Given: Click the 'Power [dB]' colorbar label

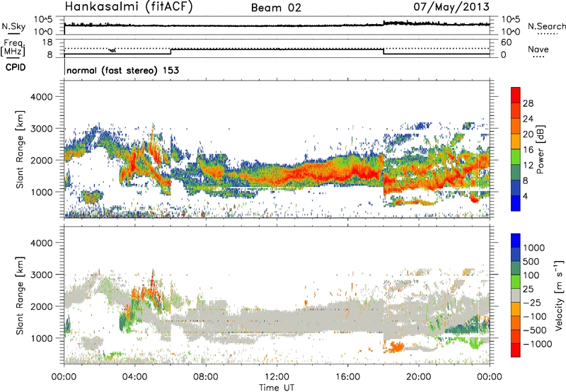Looking at the screenshot, I should pyautogui.click(x=540, y=149).
